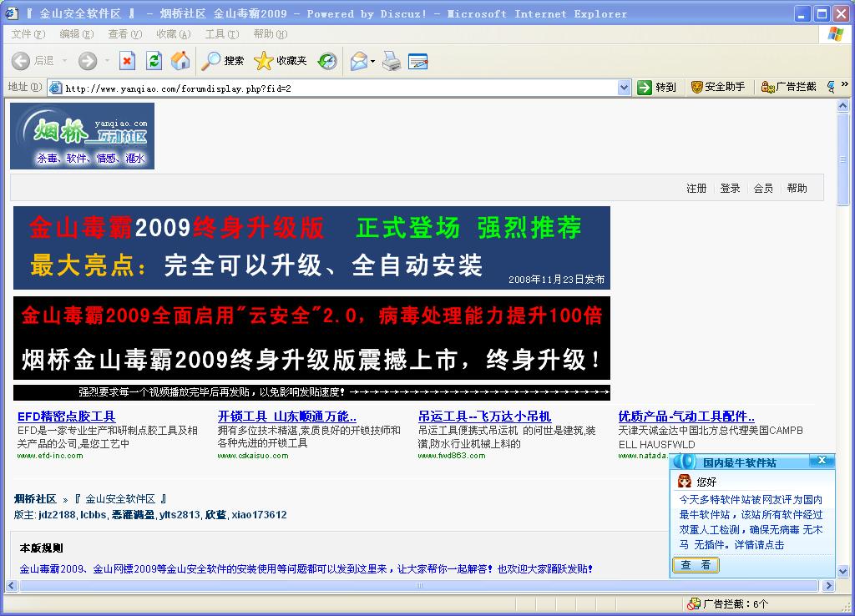Click the IE icon in title bar
This screenshot has height=616, width=855.
pyautogui.click(x=12, y=13)
